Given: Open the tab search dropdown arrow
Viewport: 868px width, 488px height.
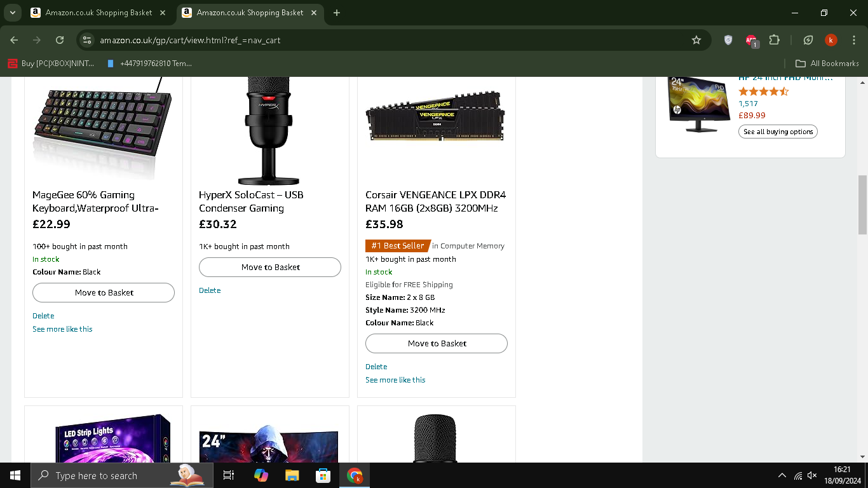Looking at the screenshot, I should tap(12, 13).
